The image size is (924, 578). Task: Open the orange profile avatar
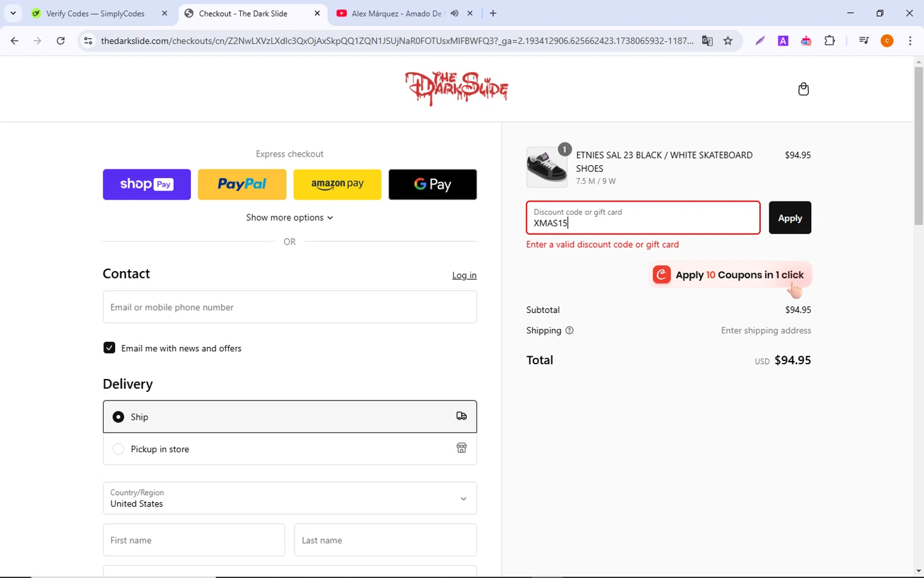pos(887,41)
